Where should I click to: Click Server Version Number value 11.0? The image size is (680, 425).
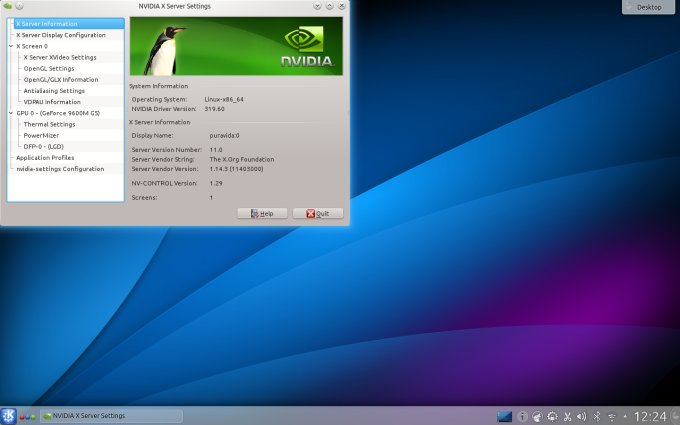216,150
